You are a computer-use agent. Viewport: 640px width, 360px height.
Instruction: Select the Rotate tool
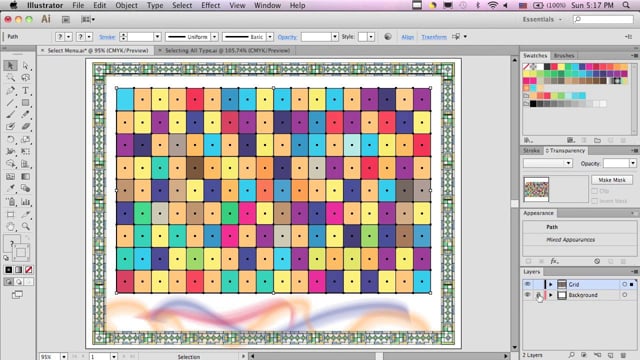pyautogui.click(x=11, y=140)
